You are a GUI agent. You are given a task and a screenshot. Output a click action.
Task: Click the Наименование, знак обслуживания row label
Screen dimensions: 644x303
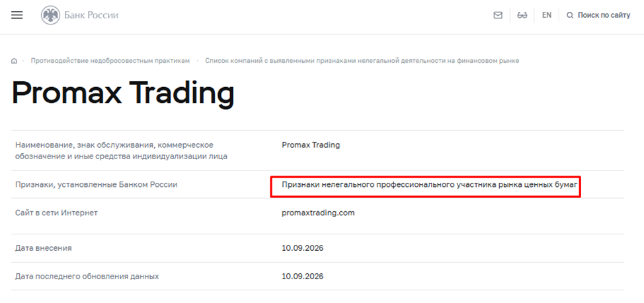click(x=121, y=151)
